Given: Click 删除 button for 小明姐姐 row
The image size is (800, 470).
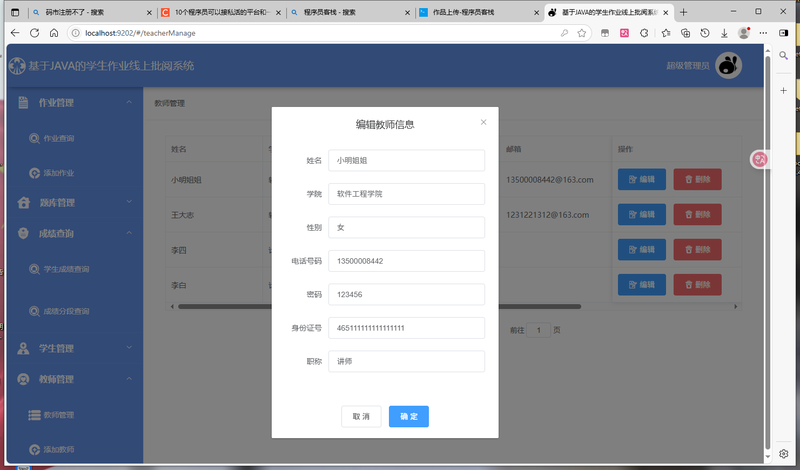Looking at the screenshot, I should [697, 179].
